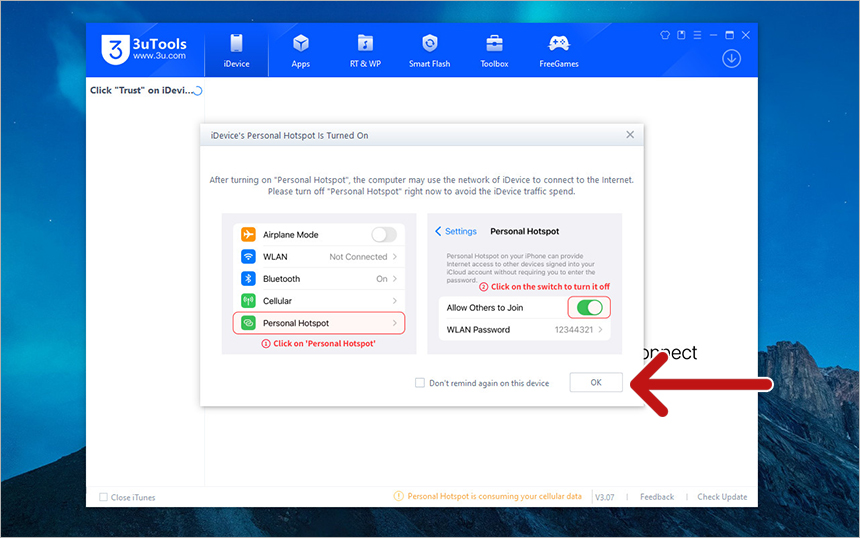
Task: Open the downloads circle arrow icon
Action: (731, 58)
